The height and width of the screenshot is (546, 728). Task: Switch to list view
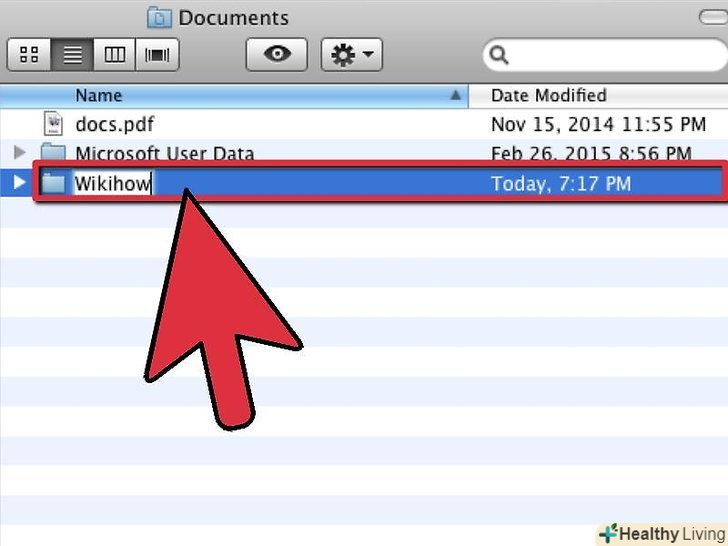coord(72,55)
